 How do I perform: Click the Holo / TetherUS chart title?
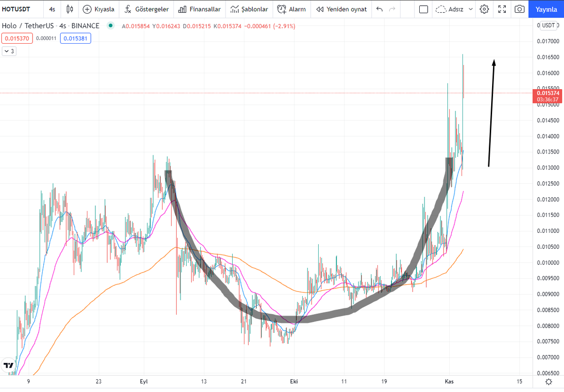point(51,26)
